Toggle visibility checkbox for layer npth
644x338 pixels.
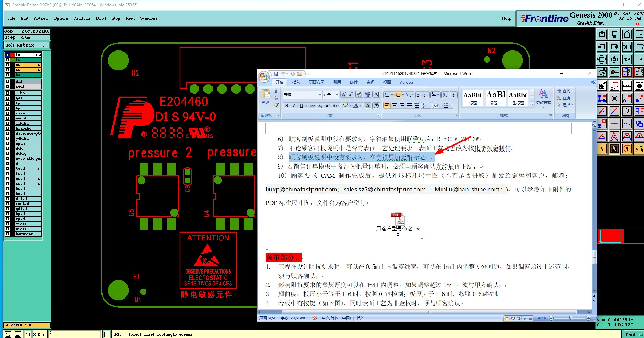click(8, 143)
